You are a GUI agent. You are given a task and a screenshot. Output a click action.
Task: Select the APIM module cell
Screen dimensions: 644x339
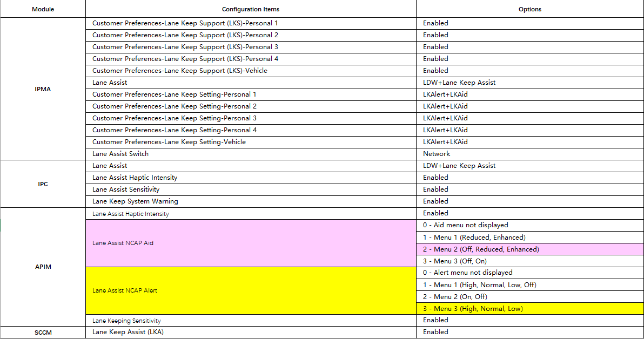(x=43, y=267)
